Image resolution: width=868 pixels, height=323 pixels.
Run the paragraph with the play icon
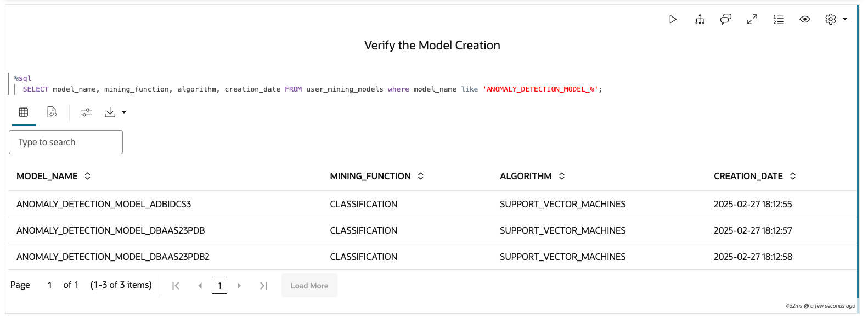click(x=673, y=19)
